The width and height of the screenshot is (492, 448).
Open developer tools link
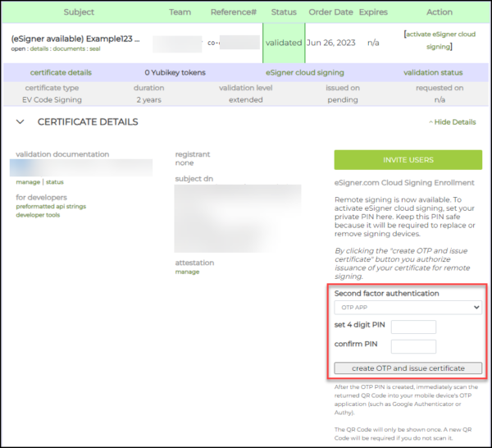coord(38,216)
